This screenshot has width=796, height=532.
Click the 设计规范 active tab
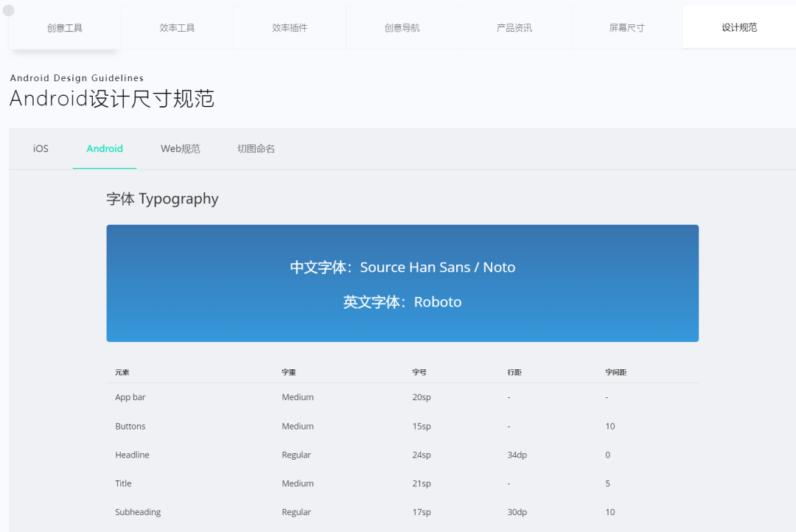coord(739,28)
